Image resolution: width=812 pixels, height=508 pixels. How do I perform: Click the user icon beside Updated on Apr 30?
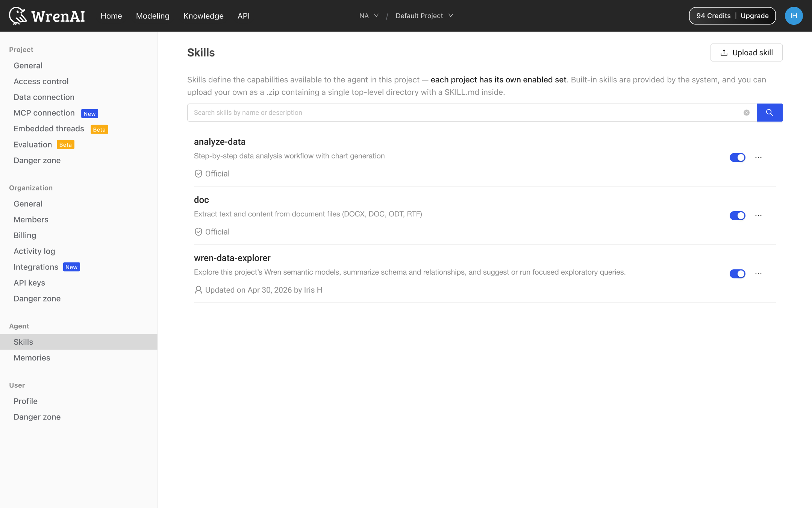198,290
